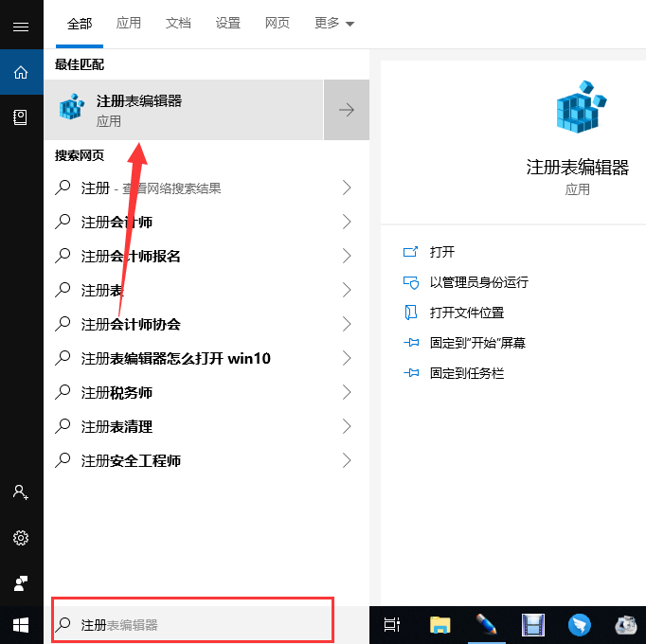The image size is (646, 644).
Task: Click the add user account icon
Action: tap(21, 492)
